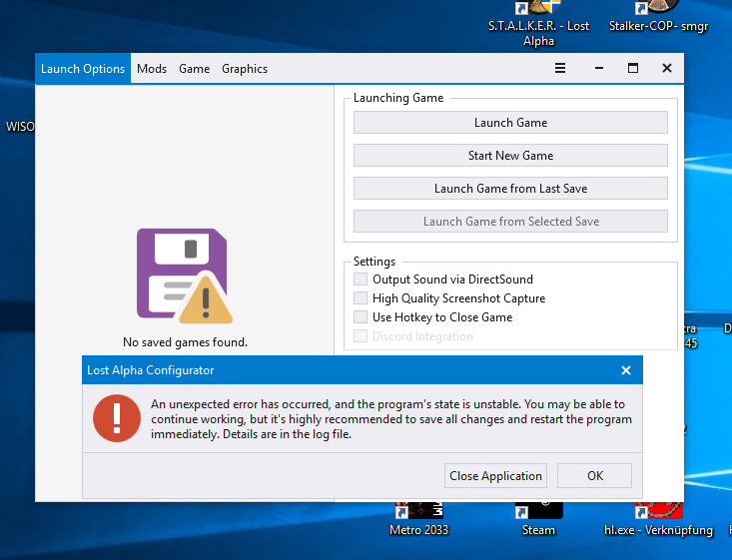Close the configurator main window
The width and height of the screenshot is (732, 560).
coord(667,68)
